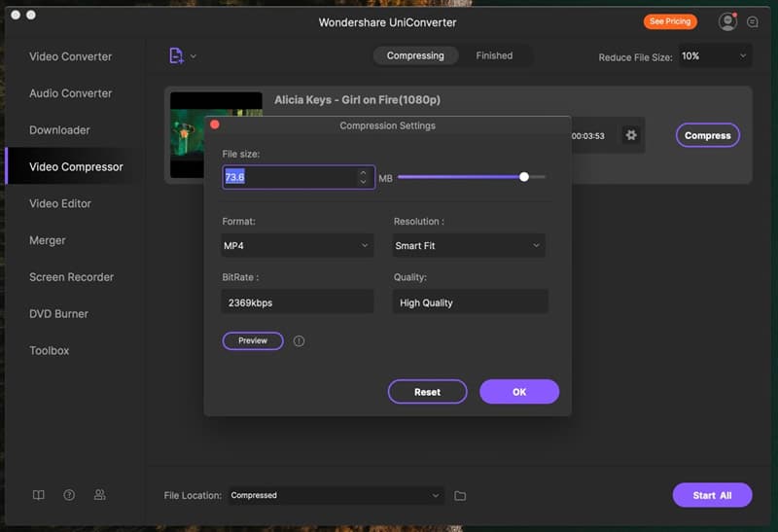
Task: Click the Reset button
Action: [x=427, y=392]
